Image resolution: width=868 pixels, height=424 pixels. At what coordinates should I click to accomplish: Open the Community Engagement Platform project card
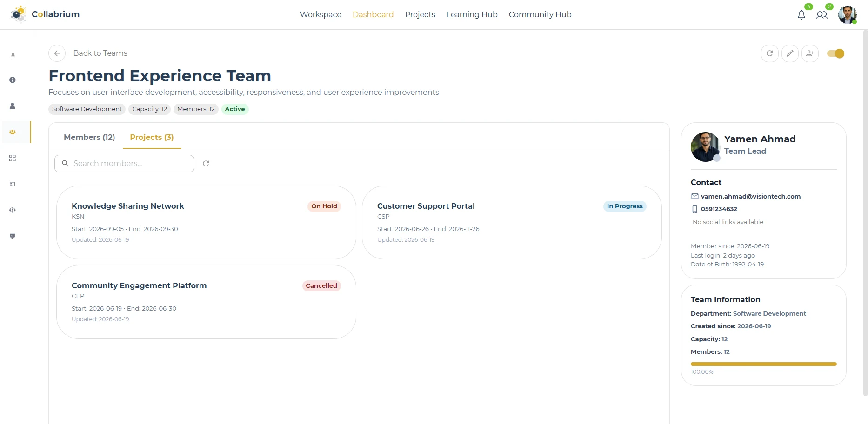[x=206, y=302]
